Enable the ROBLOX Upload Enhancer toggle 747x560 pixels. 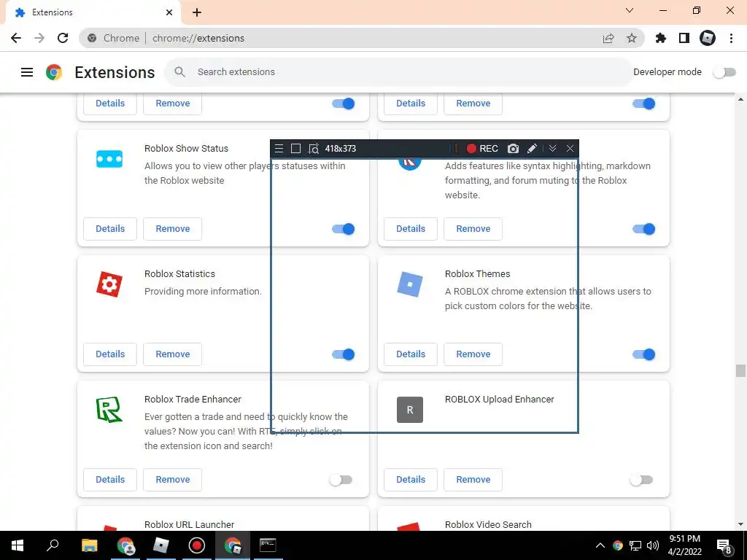pos(641,480)
